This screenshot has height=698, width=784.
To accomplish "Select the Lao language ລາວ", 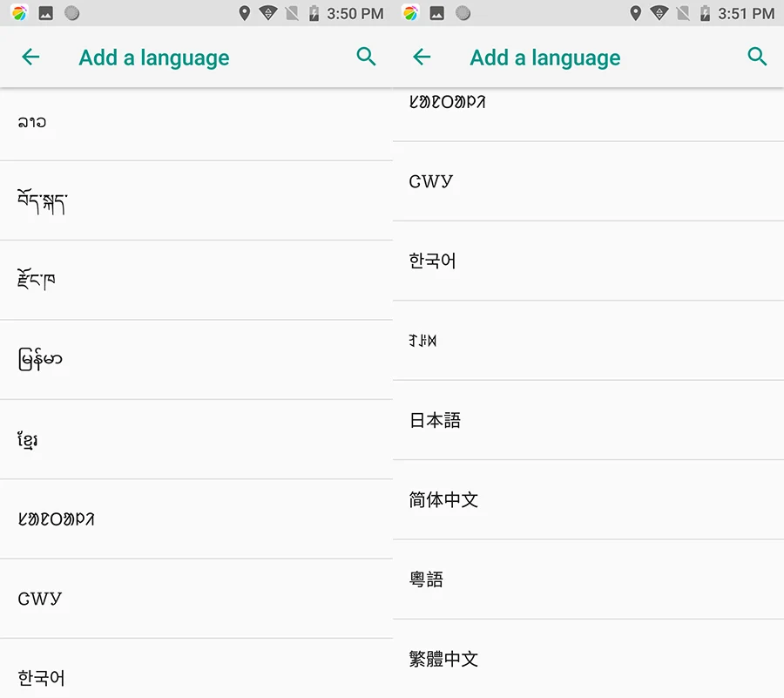I will (x=196, y=122).
